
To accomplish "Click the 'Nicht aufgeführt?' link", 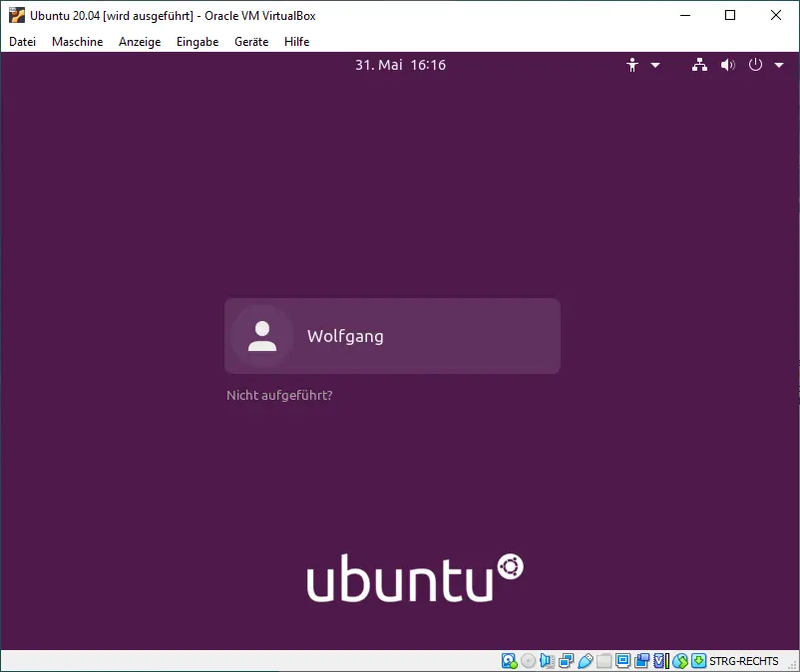I will tap(281, 395).
